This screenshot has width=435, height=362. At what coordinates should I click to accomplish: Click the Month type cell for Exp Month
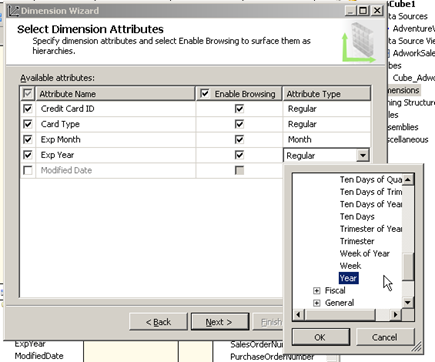[x=327, y=139]
